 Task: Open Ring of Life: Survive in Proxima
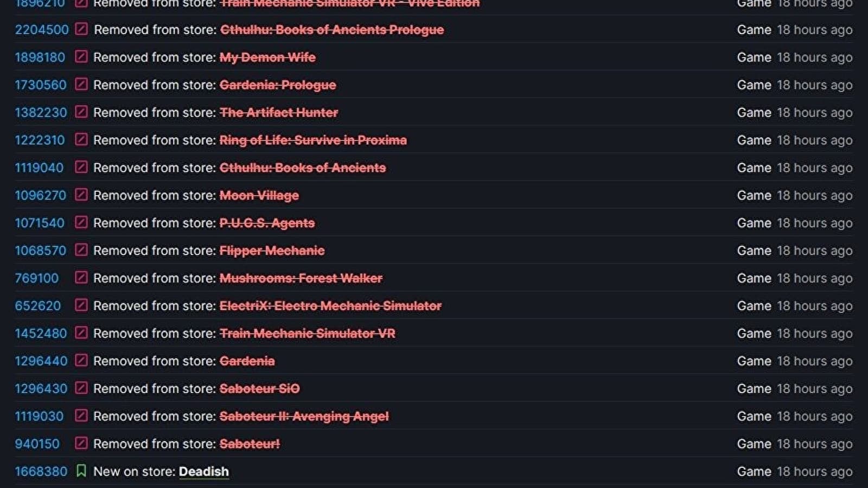click(312, 140)
